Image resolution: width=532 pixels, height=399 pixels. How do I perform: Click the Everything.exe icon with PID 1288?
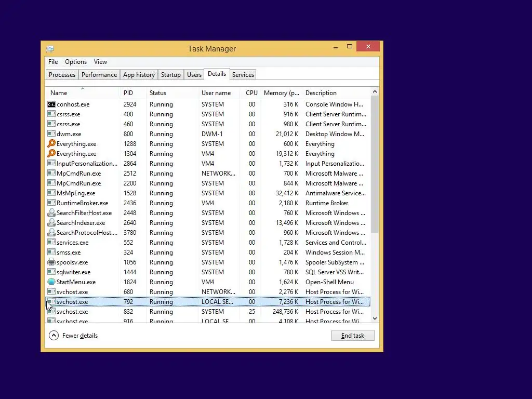click(x=51, y=143)
